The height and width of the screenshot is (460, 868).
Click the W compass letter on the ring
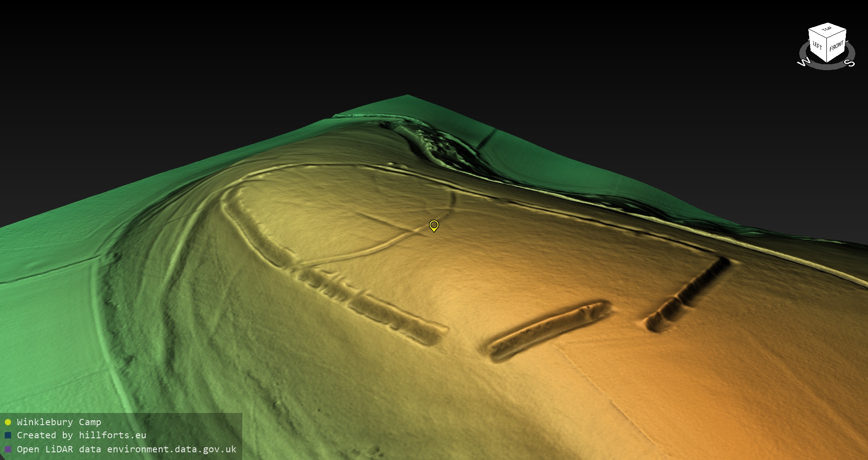click(x=803, y=62)
